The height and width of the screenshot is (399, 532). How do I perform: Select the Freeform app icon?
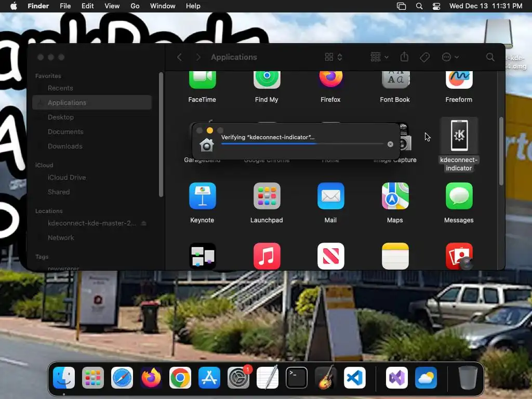[x=459, y=80]
